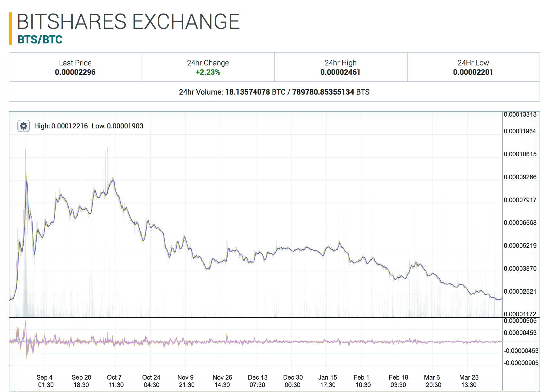The width and height of the screenshot is (547, 392).
Task: Click the chart Low: 0.00001903 label
Action: 117,126
